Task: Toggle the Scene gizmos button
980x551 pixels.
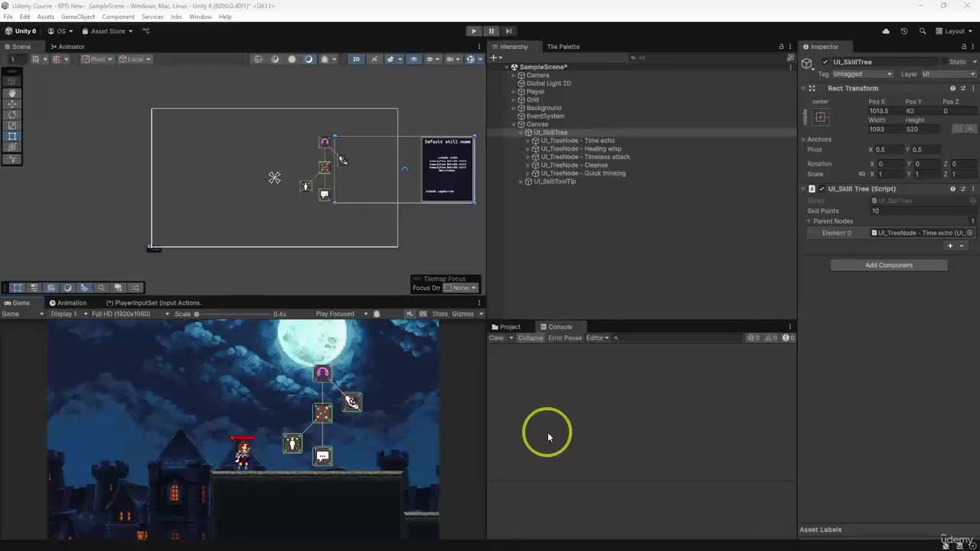Action: pyautogui.click(x=472, y=59)
